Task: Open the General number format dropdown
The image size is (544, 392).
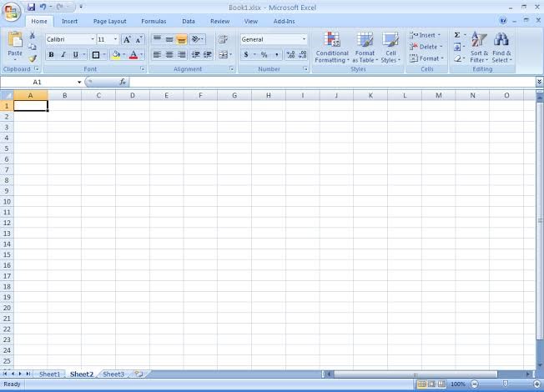Action: [304, 39]
